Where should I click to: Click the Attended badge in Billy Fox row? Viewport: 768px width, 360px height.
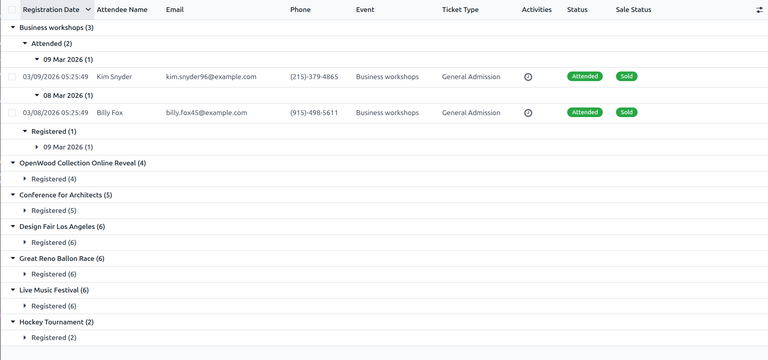[585, 113]
